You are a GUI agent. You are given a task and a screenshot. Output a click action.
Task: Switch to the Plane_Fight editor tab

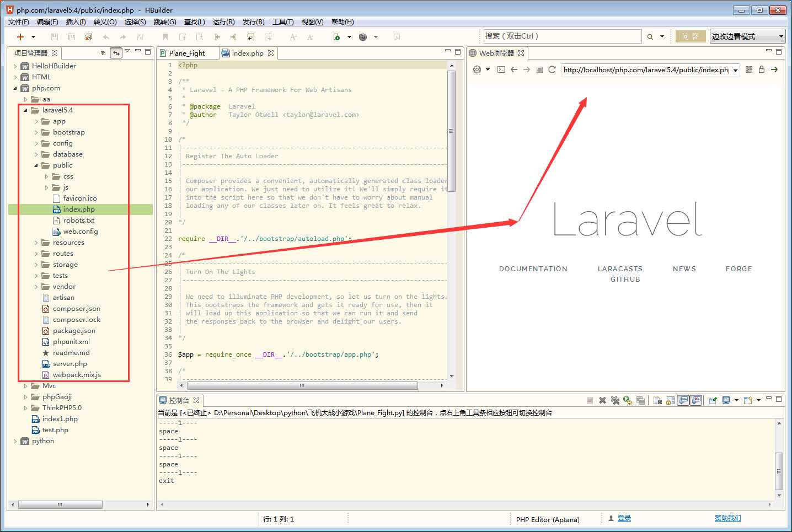186,53
